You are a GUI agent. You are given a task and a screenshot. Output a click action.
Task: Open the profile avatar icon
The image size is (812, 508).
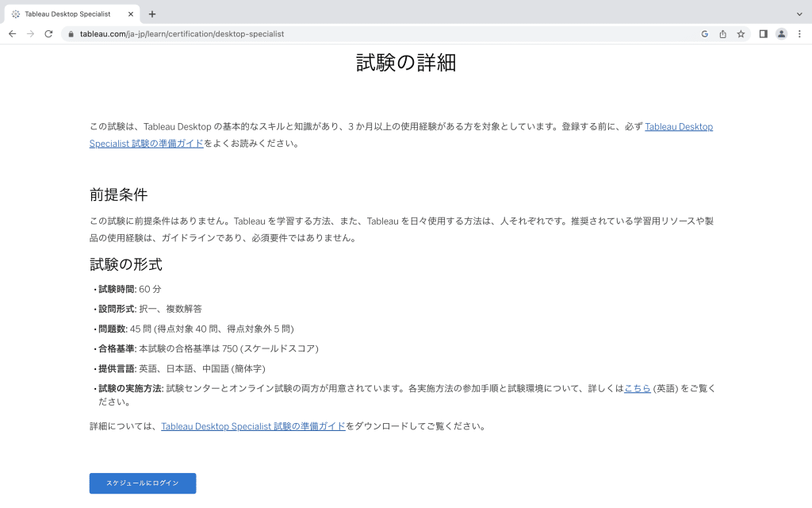[781, 33]
